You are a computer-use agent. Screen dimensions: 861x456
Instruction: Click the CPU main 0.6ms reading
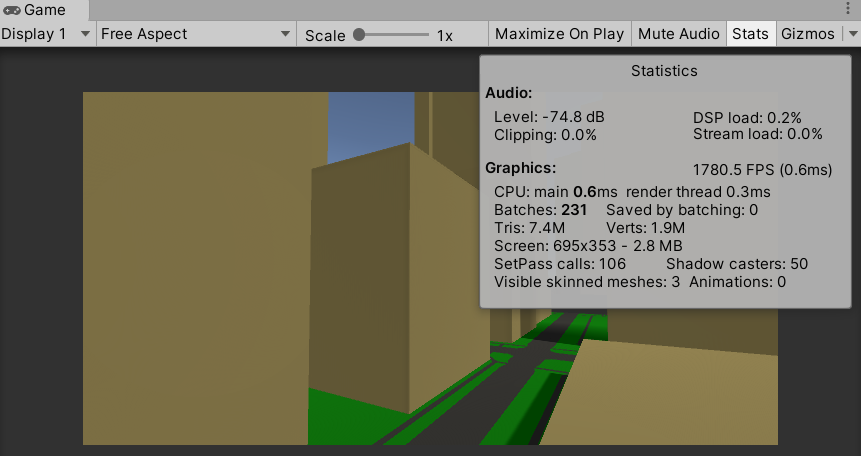[556, 192]
